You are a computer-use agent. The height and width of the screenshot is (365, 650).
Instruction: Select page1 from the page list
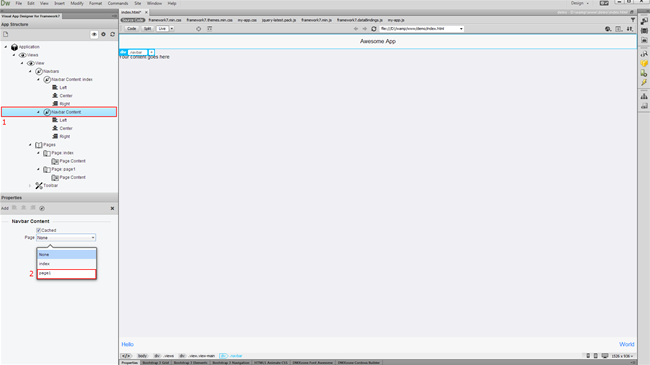click(x=66, y=273)
